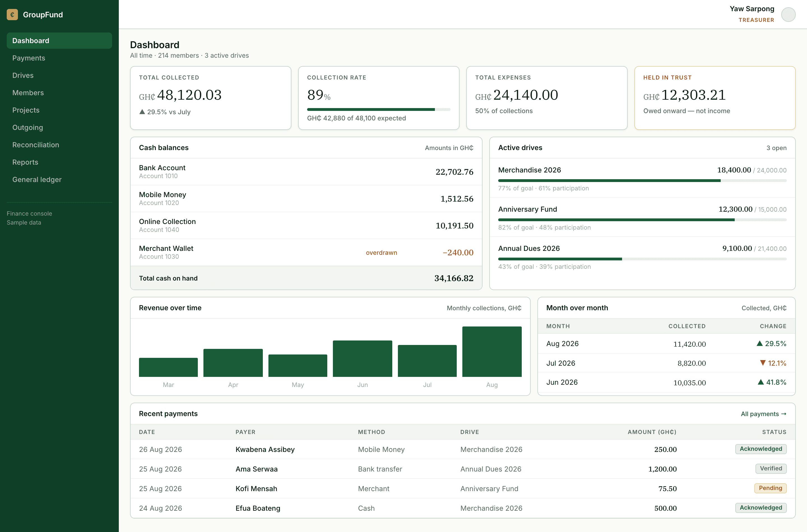Select the Mobile Money balance row

306,199
